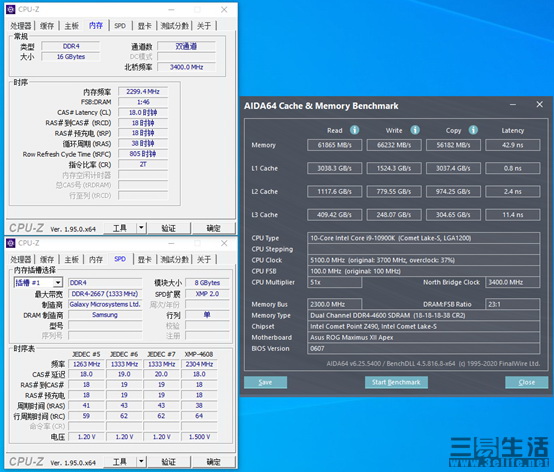The image size is (554, 472).
Task: Click the 验证 button in upper CPU-Z window
Action: 169,228
